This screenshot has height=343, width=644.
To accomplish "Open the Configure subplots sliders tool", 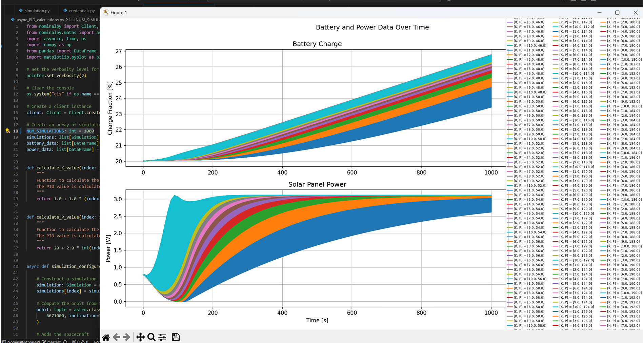I will [x=162, y=337].
